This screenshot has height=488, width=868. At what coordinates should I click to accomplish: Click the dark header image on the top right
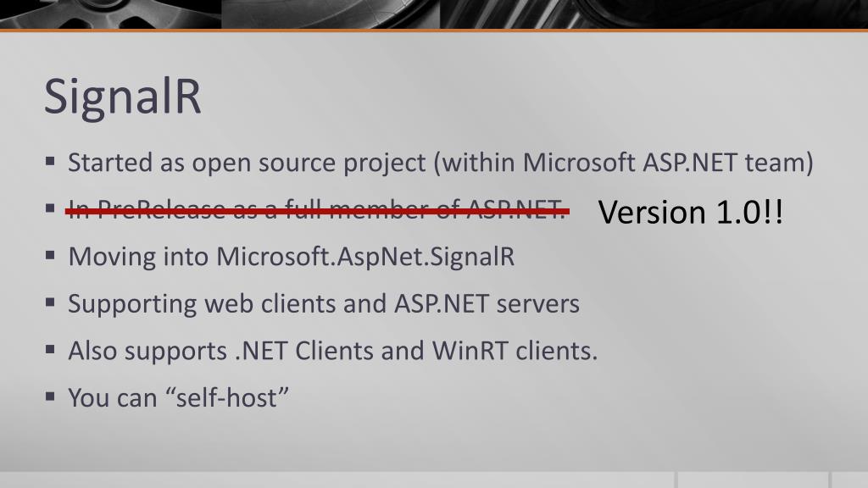click(654, 14)
